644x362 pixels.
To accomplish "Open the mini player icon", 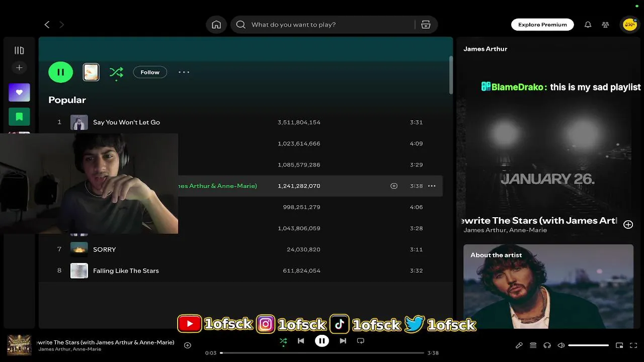I will 619,345.
